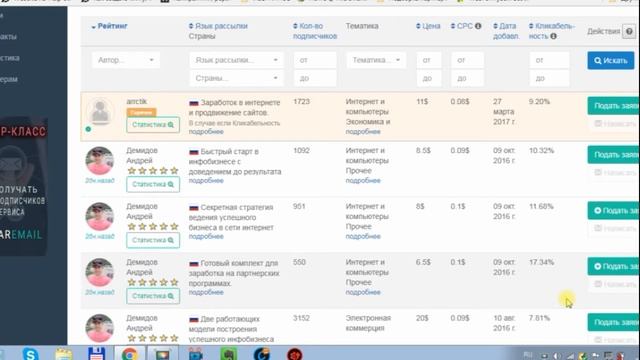Submit request for the 8.5$ mailing
Viewport: 640px width, 360px height.
(613, 155)
